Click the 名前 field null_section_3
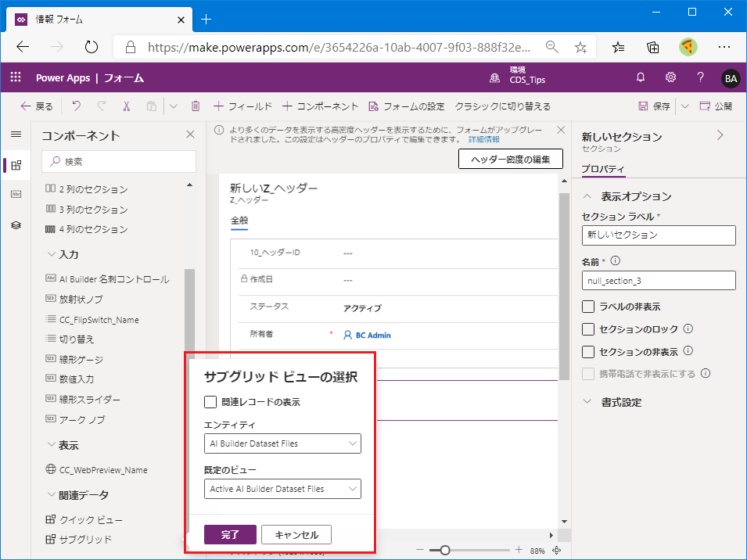 tap(659, 281)
